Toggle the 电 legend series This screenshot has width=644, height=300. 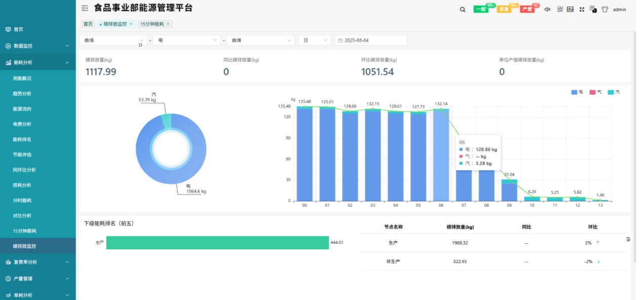[577, 92]
